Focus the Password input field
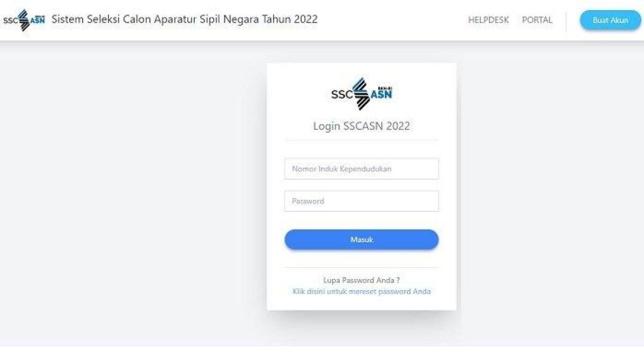The image size is (644, 362). (362, 201)
